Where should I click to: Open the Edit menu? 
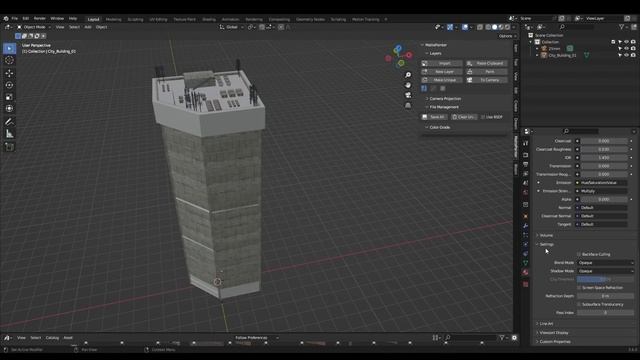(26, 19)
